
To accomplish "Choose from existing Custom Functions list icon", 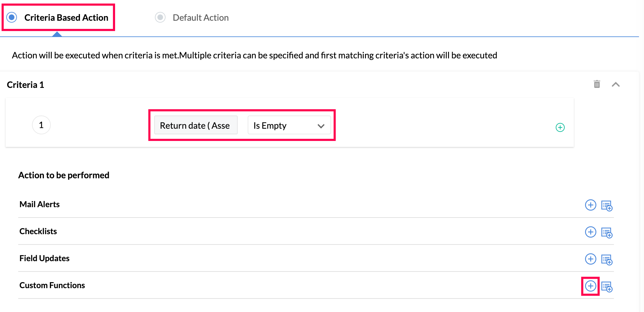I will [x=607, y=287].
